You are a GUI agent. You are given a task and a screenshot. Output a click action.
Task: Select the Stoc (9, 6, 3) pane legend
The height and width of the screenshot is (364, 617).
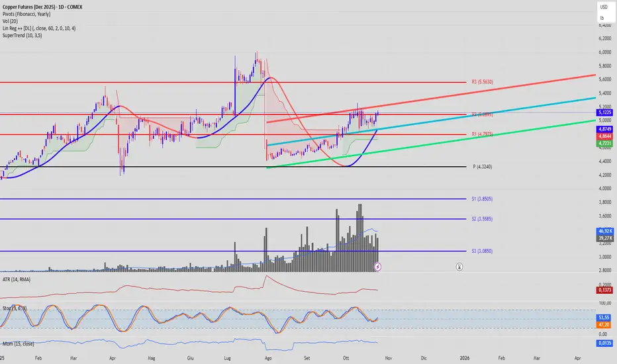coord(15,308)
